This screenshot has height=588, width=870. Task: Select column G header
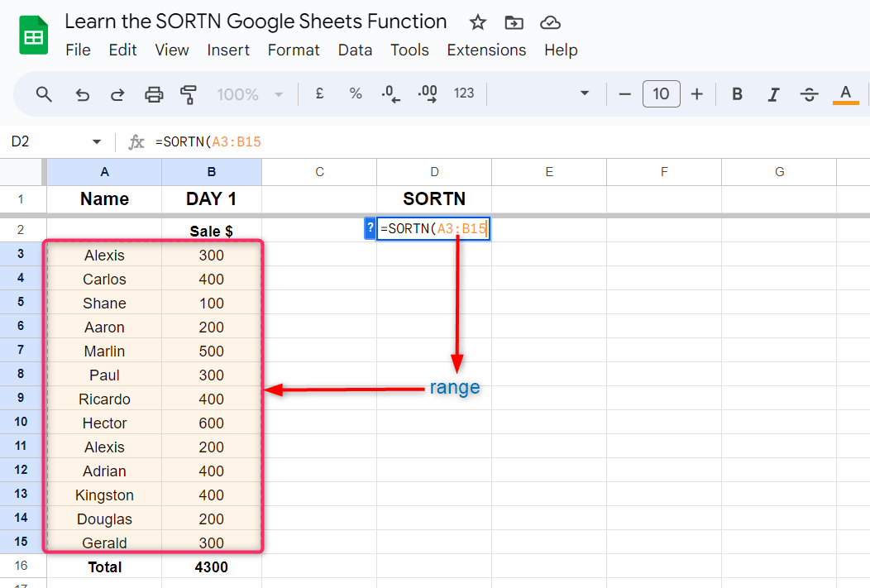click(x=778, y=172)
